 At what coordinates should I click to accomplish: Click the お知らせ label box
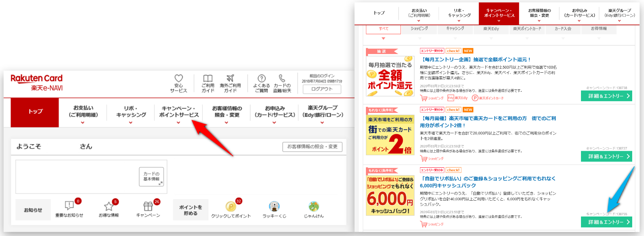(33, 210)
